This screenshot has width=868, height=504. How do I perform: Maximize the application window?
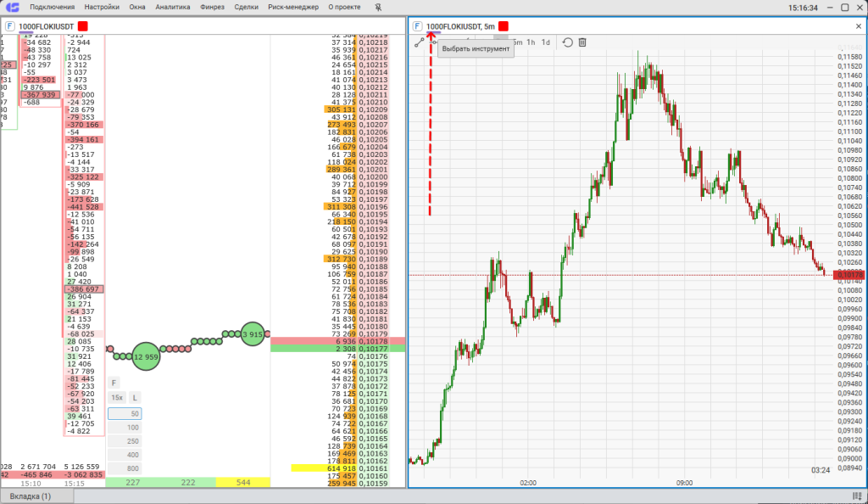[x=845, y=7]
